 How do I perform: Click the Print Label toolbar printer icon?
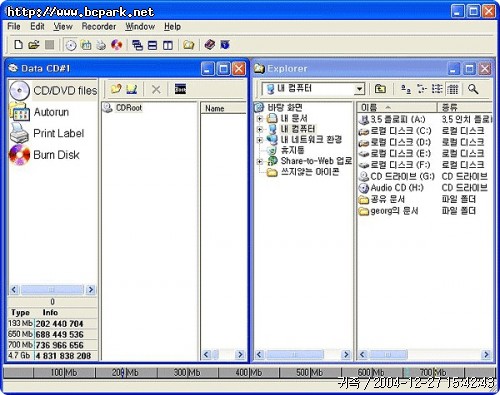click(101, 45)
